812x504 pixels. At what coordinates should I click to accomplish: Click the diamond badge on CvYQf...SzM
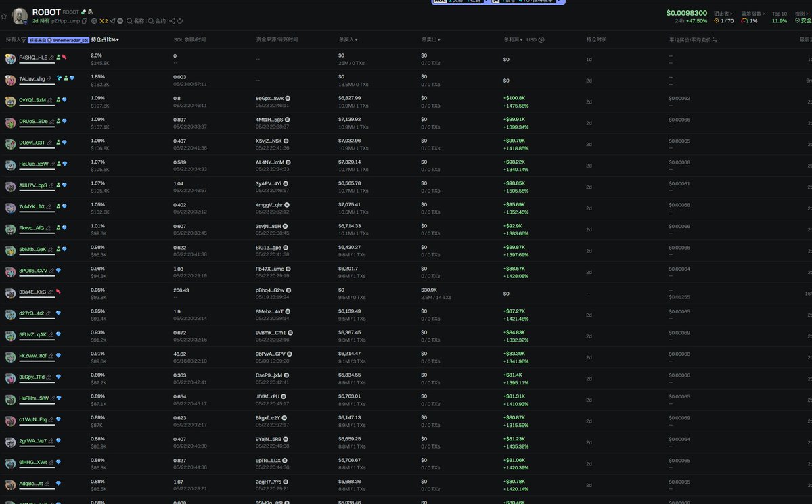[64, 100]
